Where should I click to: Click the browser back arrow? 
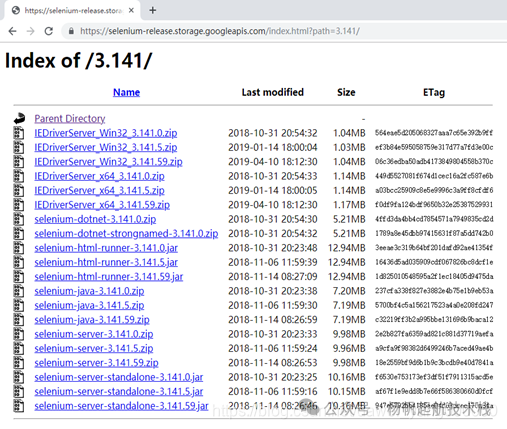pyautogui.click(x=13, y=31)
